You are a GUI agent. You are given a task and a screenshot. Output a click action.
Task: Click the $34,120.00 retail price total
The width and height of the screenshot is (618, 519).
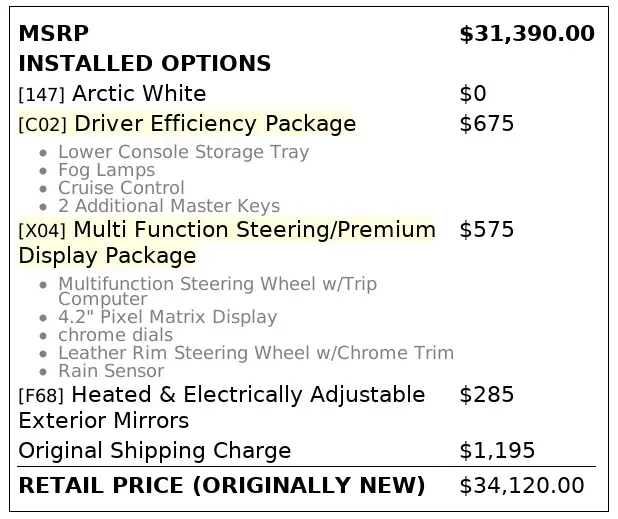[521, 486]
